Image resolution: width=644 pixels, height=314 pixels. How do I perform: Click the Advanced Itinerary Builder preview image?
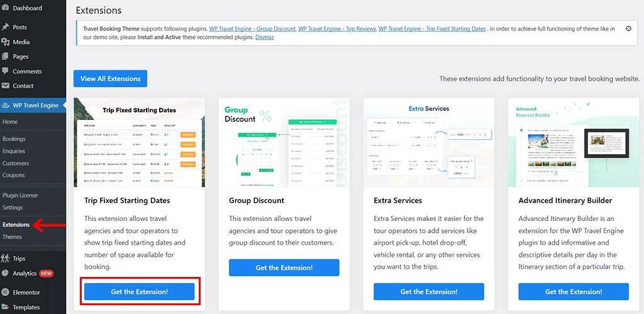pyautogui.click(x=574, y=143)
